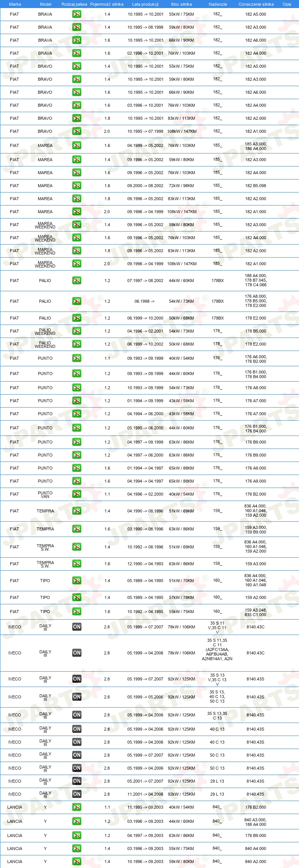Click the Nadwozie column header
The image size is (299, 868).
218,4
